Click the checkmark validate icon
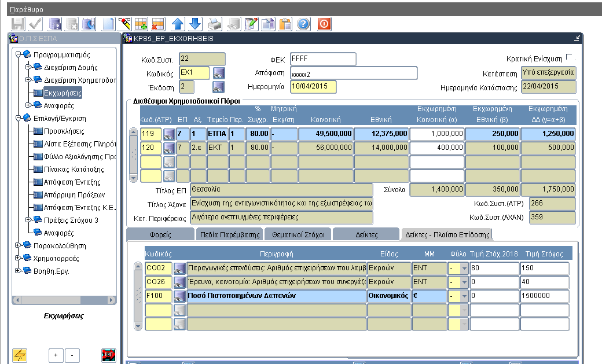602x364 pixels. (36, 24)
